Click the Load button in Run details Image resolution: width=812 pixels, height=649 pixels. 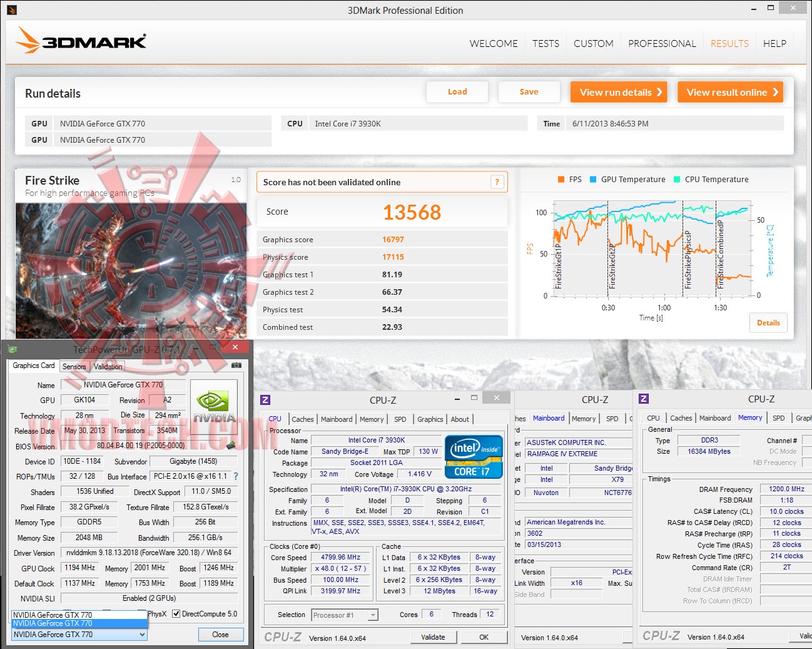pos(457,92)
